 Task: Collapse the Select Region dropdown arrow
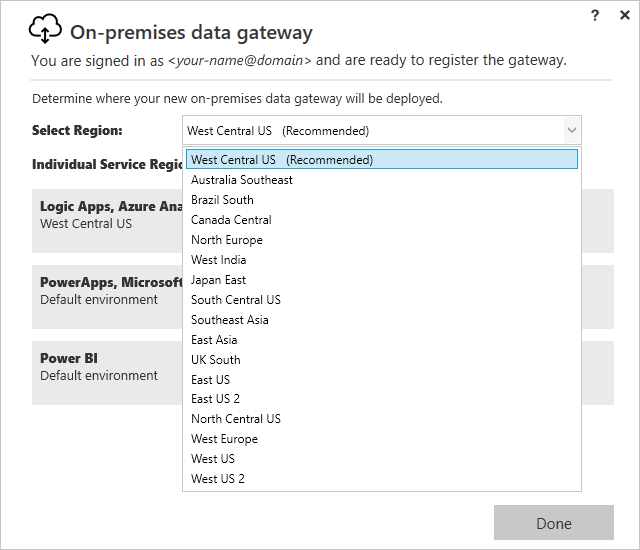tap(571, 131)
